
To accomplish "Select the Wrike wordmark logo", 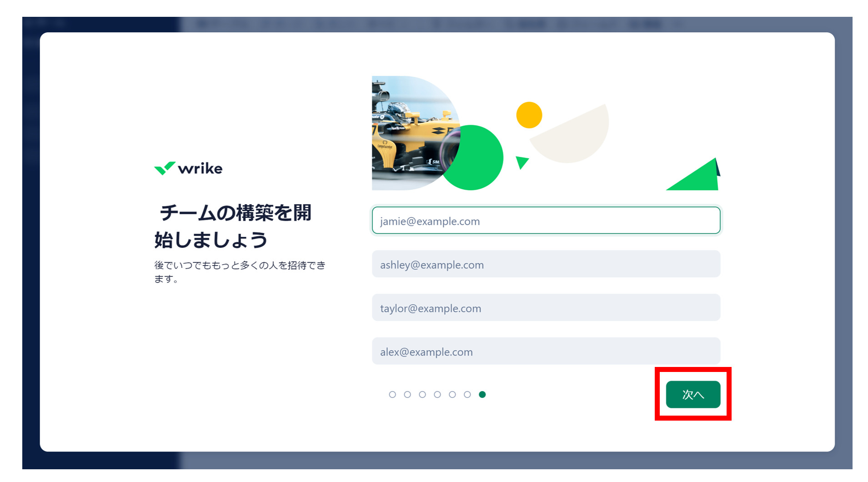I will coord(200,168).
